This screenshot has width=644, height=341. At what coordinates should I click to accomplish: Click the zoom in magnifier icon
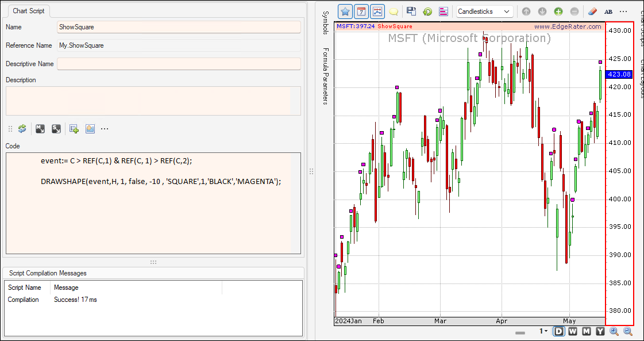pyautogui.click(x=615, y=332)
